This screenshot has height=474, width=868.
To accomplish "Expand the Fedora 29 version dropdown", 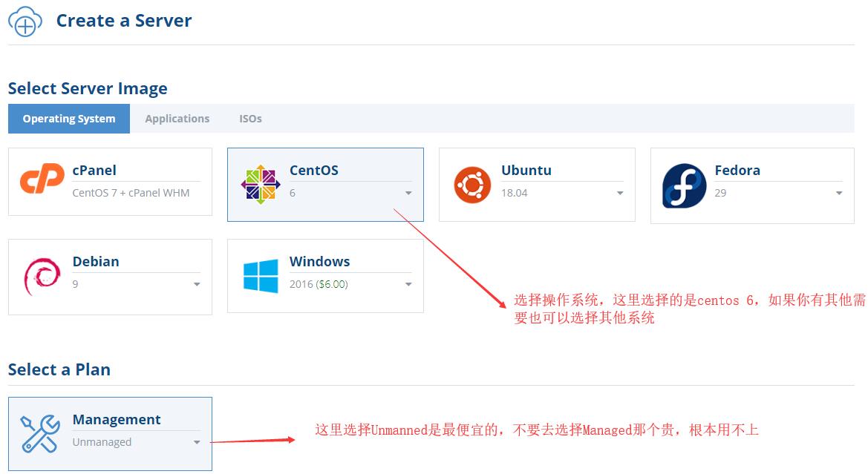I will [839, 193].
